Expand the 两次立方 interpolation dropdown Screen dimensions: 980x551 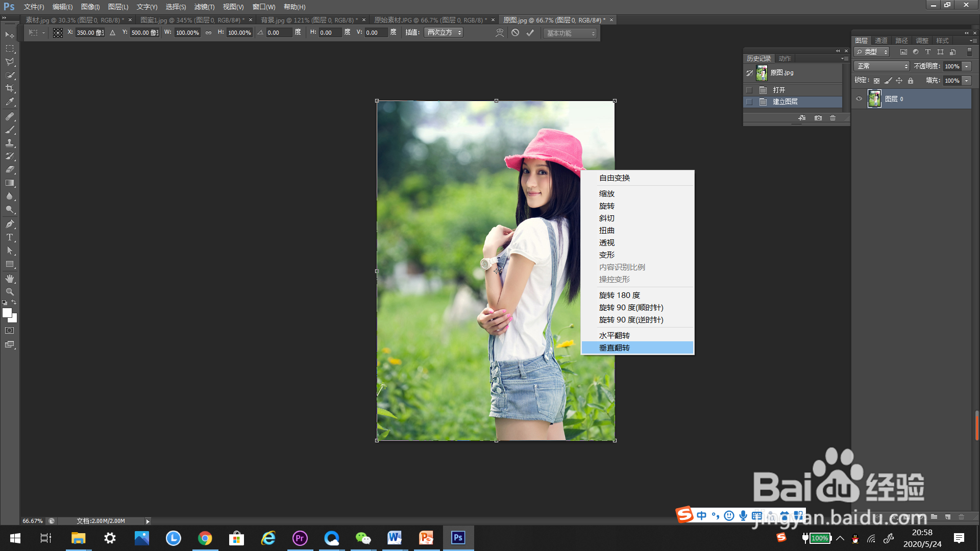(444, 33)
